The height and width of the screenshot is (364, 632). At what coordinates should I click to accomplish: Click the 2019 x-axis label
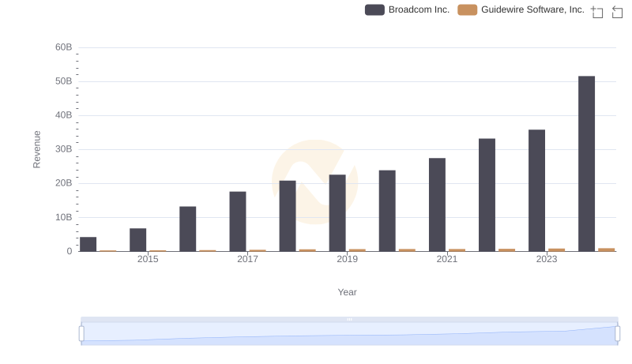[347, 259]
